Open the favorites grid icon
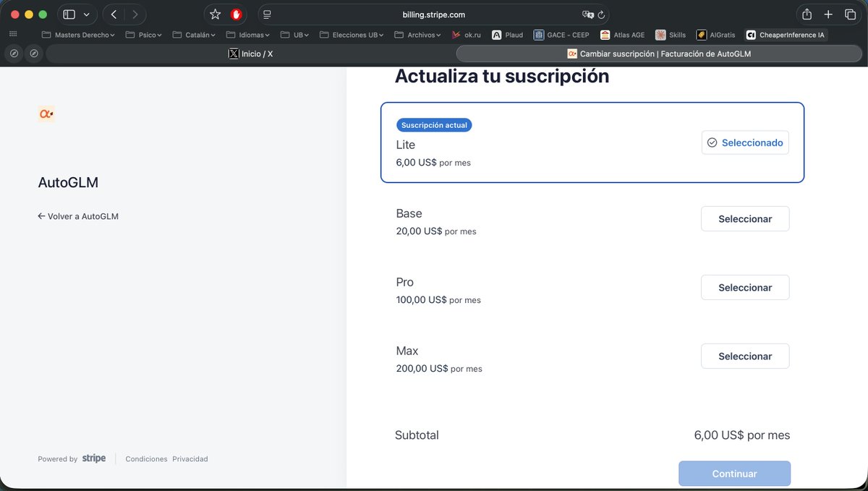The width and height of the screenshot is (868, 491). (x=13, y=34)
